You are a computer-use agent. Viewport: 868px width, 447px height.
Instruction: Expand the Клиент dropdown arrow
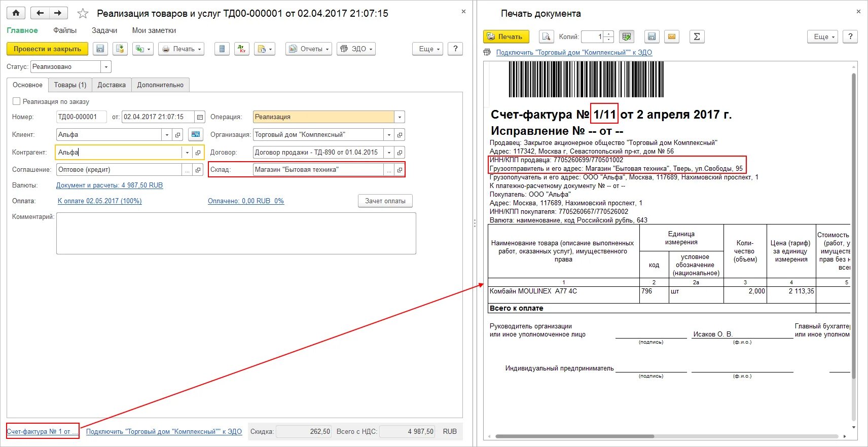[167, 135]
